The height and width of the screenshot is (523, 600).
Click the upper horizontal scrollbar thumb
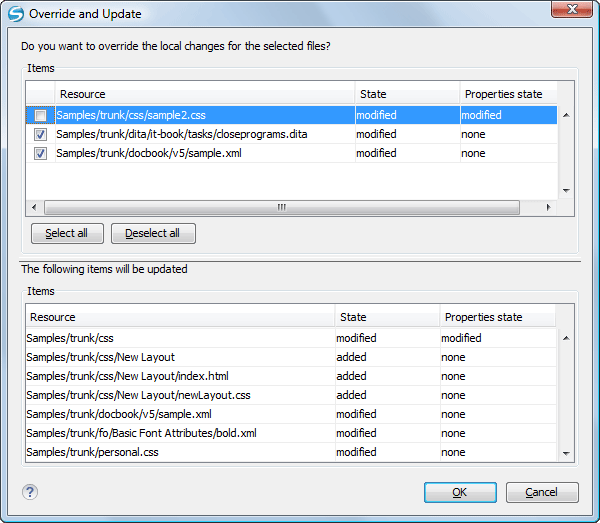tap(281, 207)
